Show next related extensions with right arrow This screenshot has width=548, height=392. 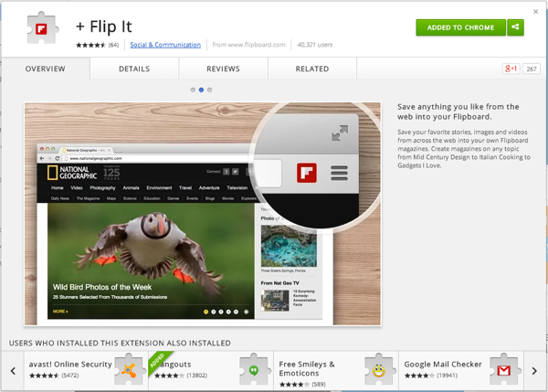534,371
